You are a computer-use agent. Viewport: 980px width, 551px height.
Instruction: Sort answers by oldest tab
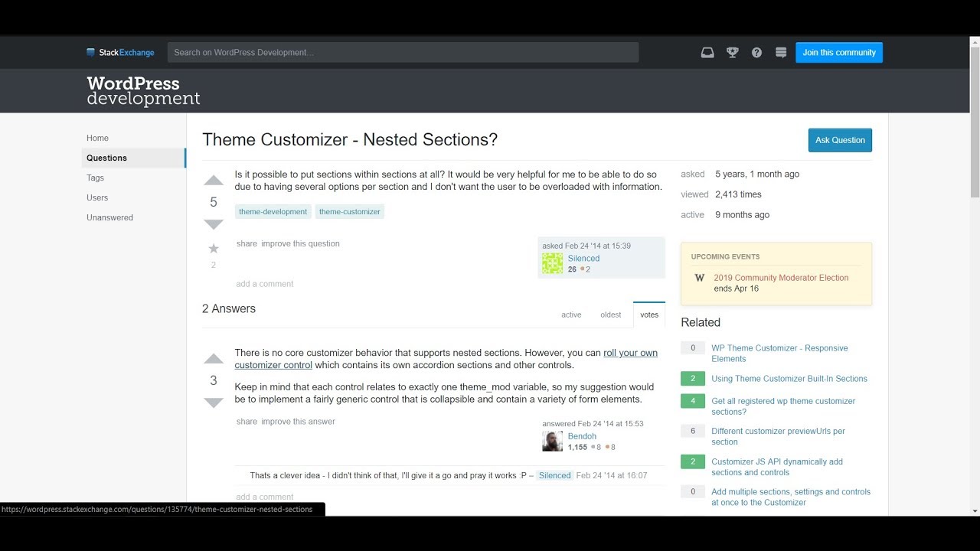611,315
